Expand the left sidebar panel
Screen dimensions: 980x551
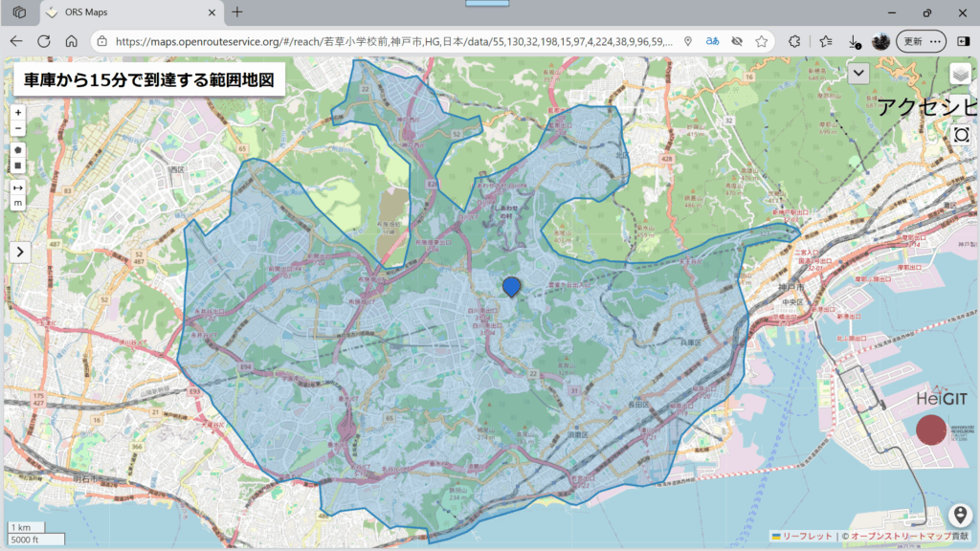[x=21, y=252]
